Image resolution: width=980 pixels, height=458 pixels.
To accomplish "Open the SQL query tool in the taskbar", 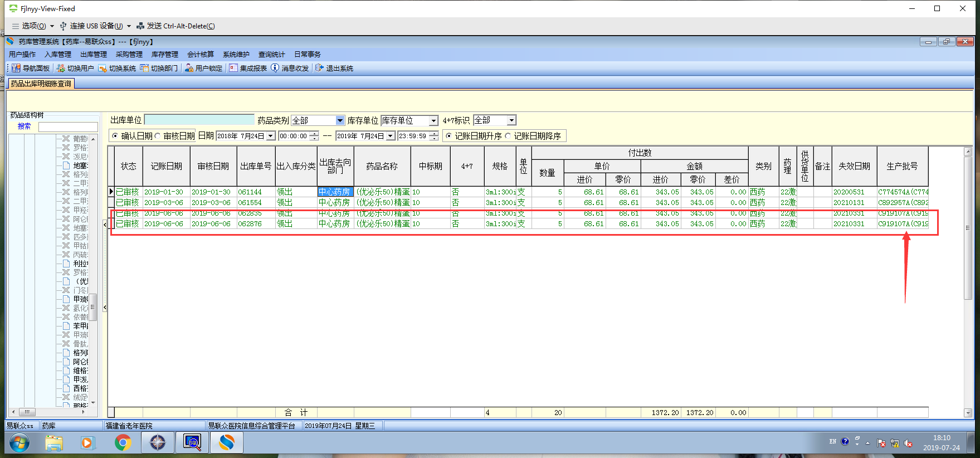I will pyautogui.click(x=192, y=443).
